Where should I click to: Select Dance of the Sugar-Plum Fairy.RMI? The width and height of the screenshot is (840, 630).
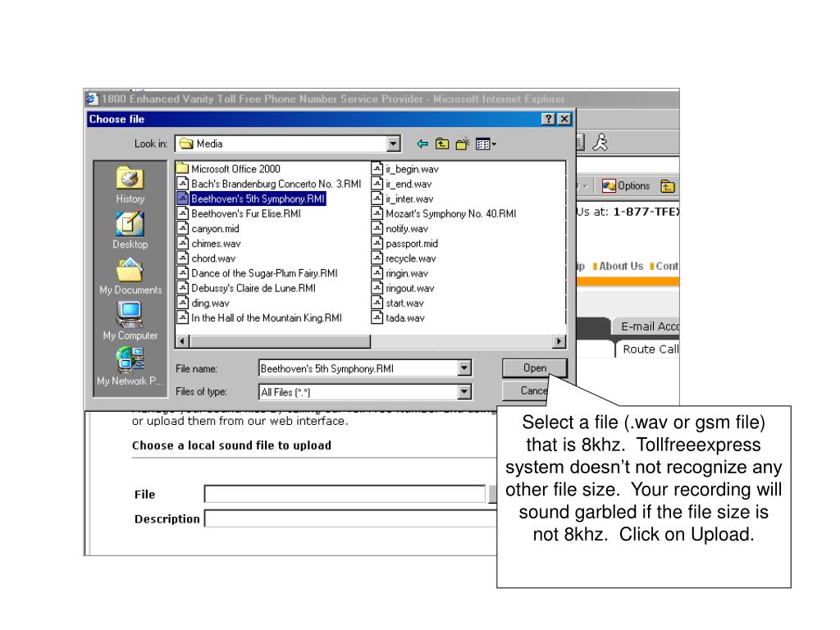[x=257, y=273]
